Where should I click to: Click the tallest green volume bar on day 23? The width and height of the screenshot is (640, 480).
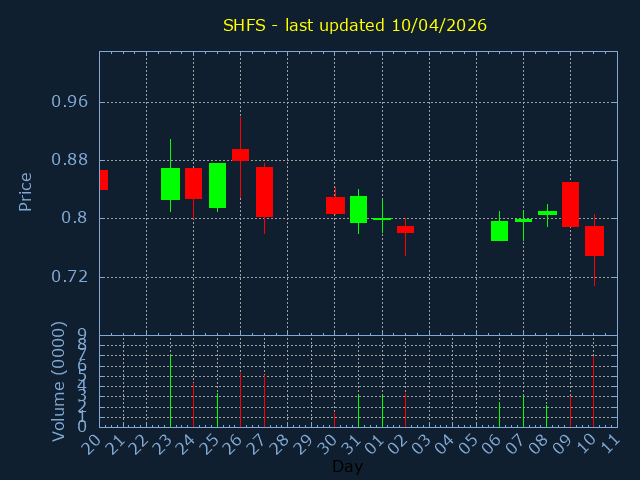pos(170,391)
